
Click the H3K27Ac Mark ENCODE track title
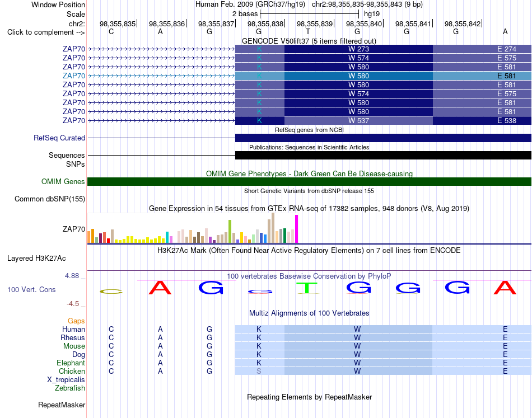tap(309, 251)
